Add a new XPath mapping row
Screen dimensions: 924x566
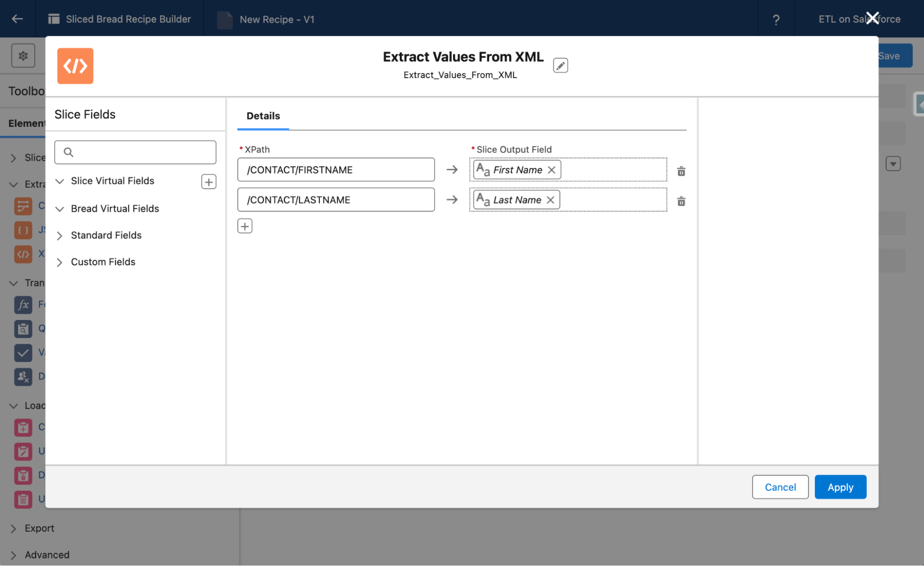(245, 226)
